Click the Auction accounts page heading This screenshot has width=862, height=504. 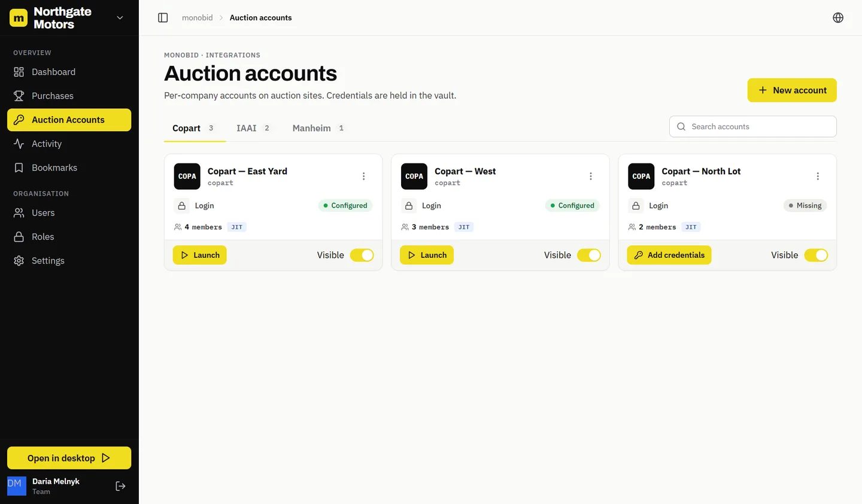pyautogui.click(x=250, y=73)
